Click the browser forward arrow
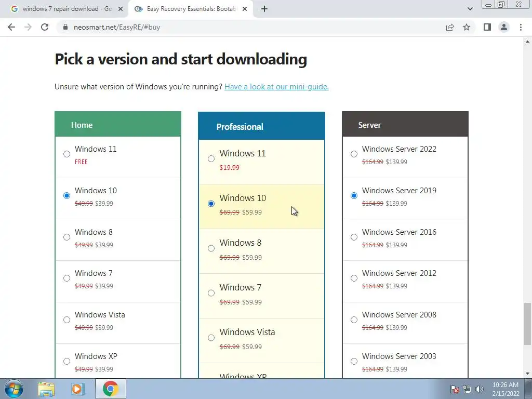The width and height of the screenshot is (532, 399). click(x=28, y=27)
